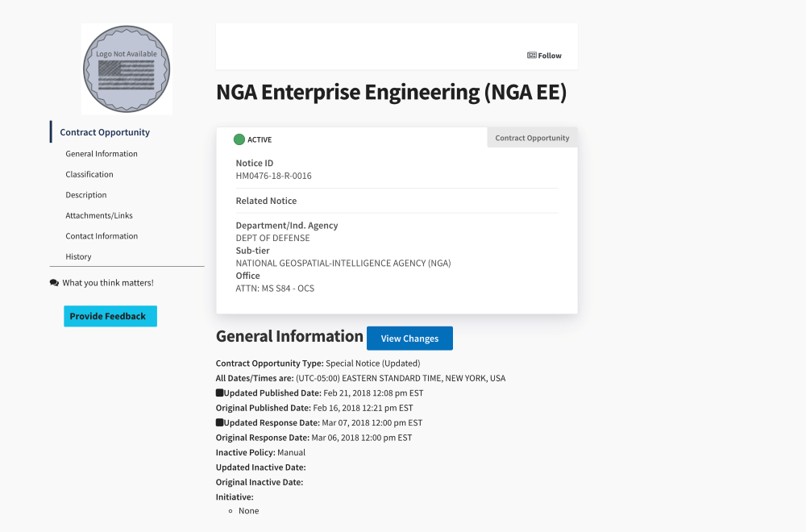Click DEPT OF DEFENSE text
The height and width of the screenshot is (532, 806).
click(x=273, y=238)
